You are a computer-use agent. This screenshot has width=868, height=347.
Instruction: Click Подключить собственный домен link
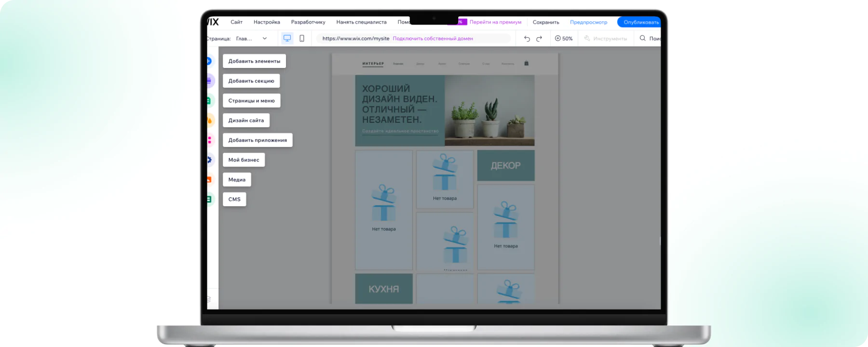pyautogui.click(x=433, y=39)
